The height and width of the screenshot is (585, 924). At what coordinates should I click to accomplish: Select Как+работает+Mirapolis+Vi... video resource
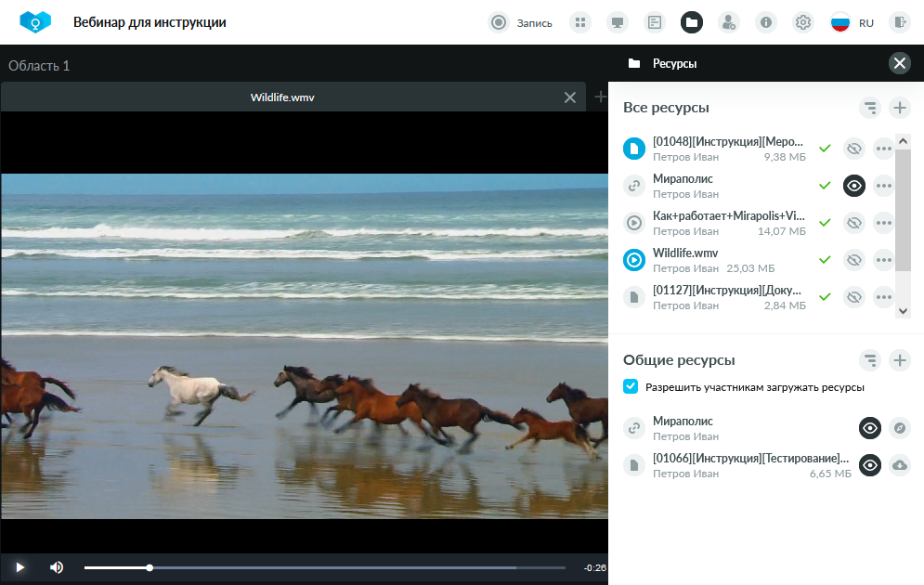(714, 223)
